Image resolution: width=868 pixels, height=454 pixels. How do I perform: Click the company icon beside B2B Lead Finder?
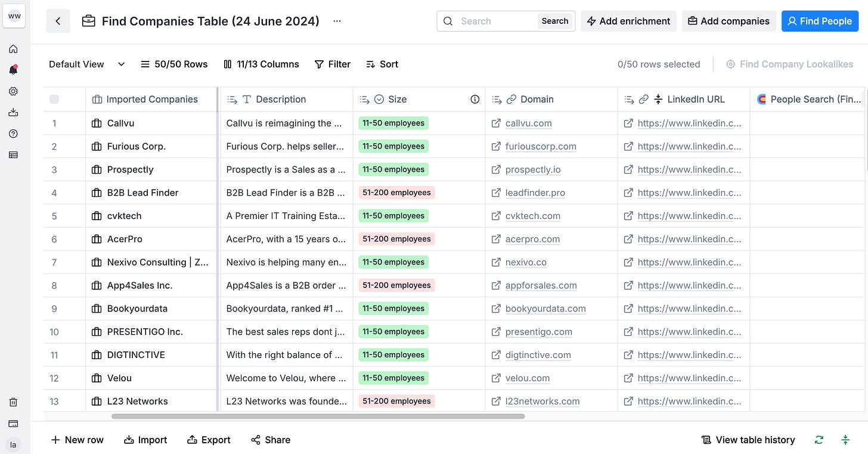(x=97, y=193)
